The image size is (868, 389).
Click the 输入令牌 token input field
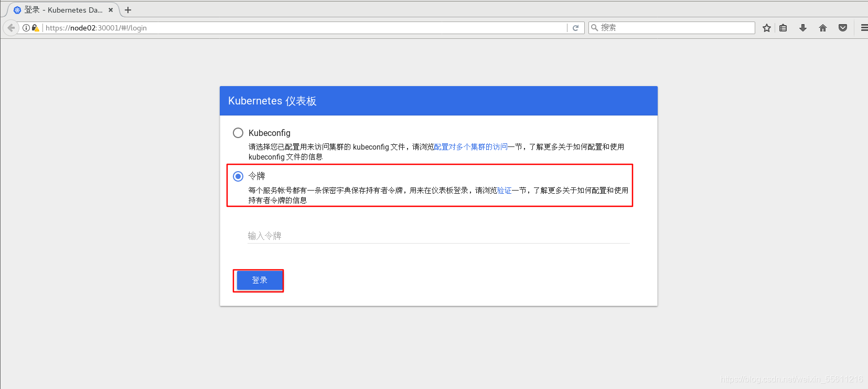[438, 236]
